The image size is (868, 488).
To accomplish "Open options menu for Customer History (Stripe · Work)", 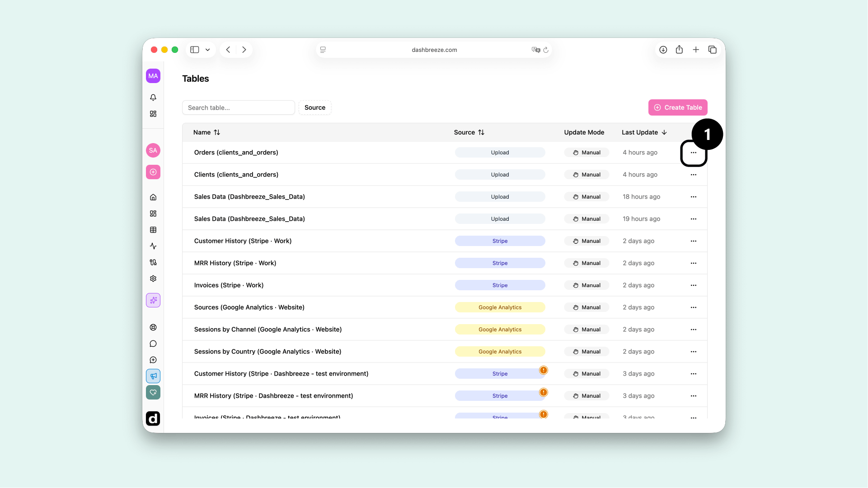I will [x=694, y=241].
